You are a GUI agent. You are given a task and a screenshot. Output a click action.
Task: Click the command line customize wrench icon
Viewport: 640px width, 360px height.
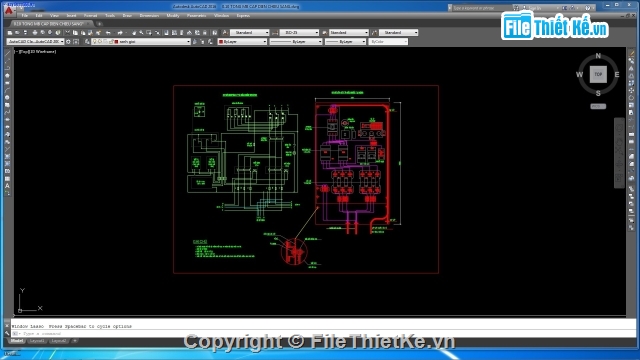pyautogui.click(x=7, y=333)
